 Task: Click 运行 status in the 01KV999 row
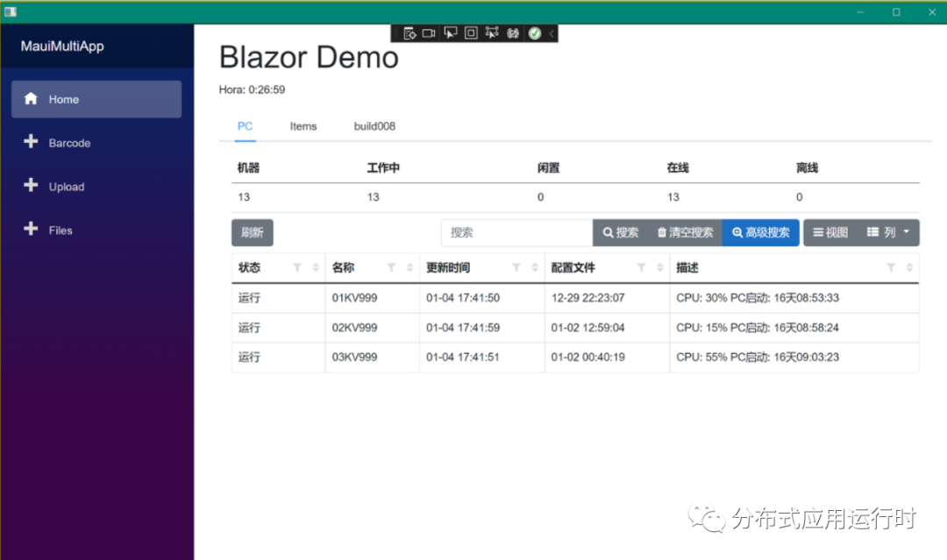pos(249,297)
